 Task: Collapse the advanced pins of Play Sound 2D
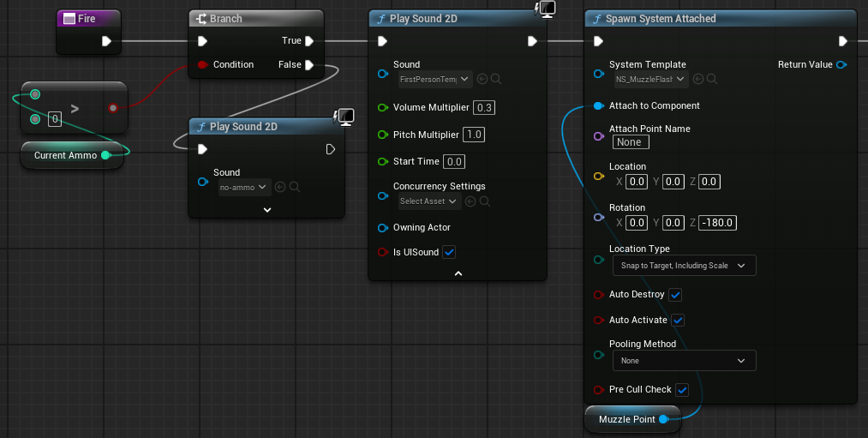(x=458, y=273)
